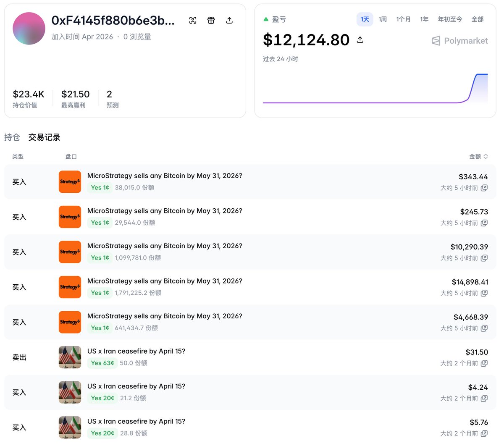Click the wallet address 0xF4145f880b6e3b...

[113, 20]
